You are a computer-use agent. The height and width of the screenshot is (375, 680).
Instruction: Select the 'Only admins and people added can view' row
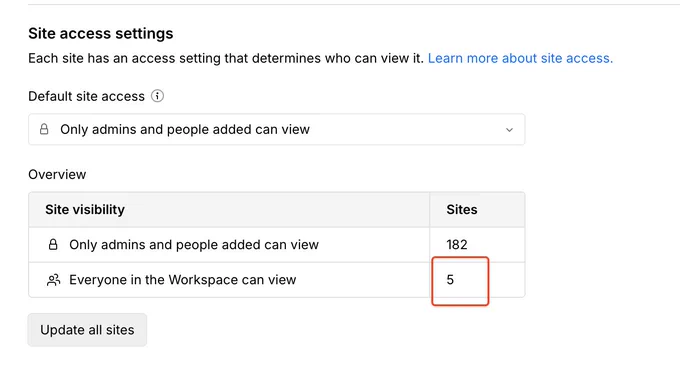[x=277, y=245]
